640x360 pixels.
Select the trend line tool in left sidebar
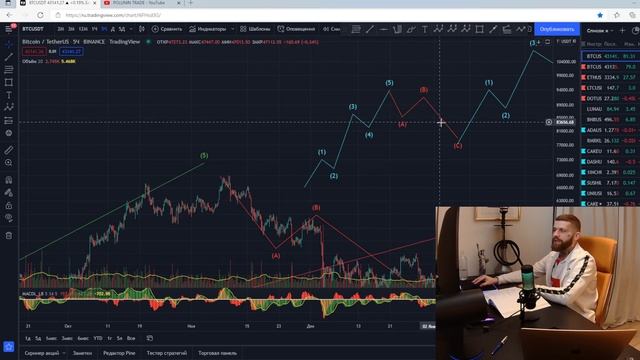(9, 57)
